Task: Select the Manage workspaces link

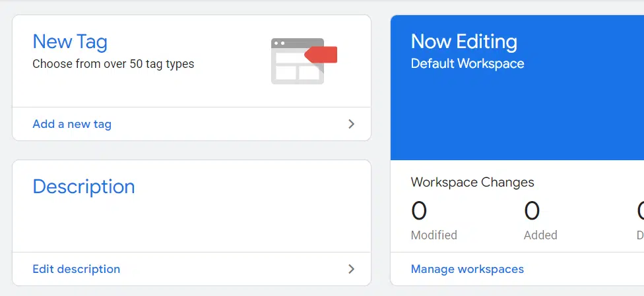Action: [x=467, y=269]
